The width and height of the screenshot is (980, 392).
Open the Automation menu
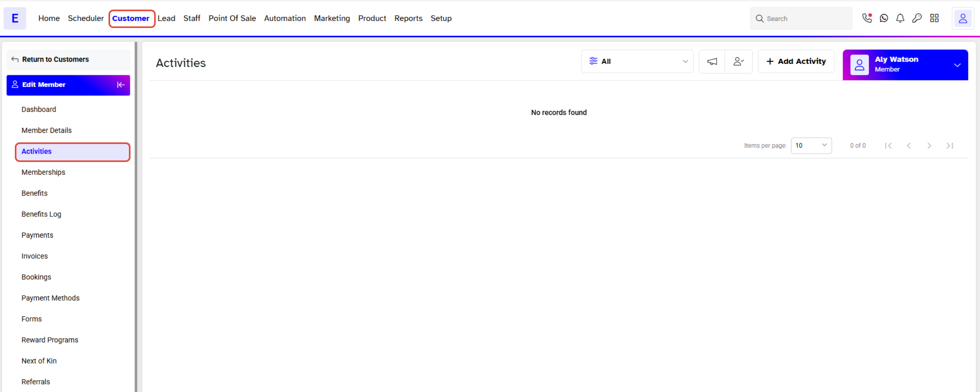285,18
